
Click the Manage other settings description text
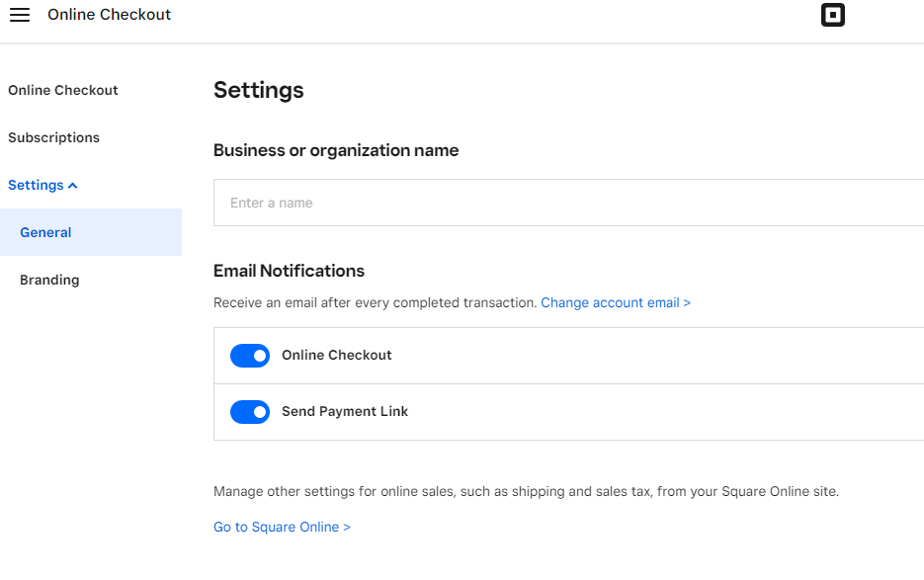click(x=526, y=491)
